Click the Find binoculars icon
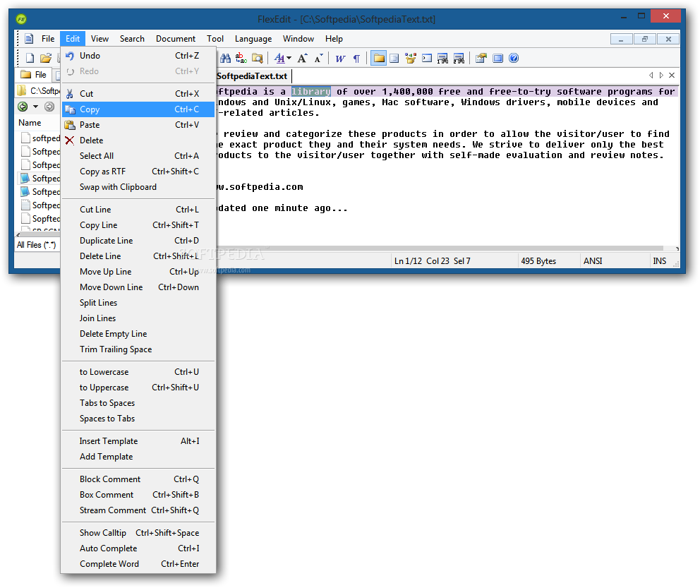The width and height of the screenshot is (700, 588). (x=225, y=58)
